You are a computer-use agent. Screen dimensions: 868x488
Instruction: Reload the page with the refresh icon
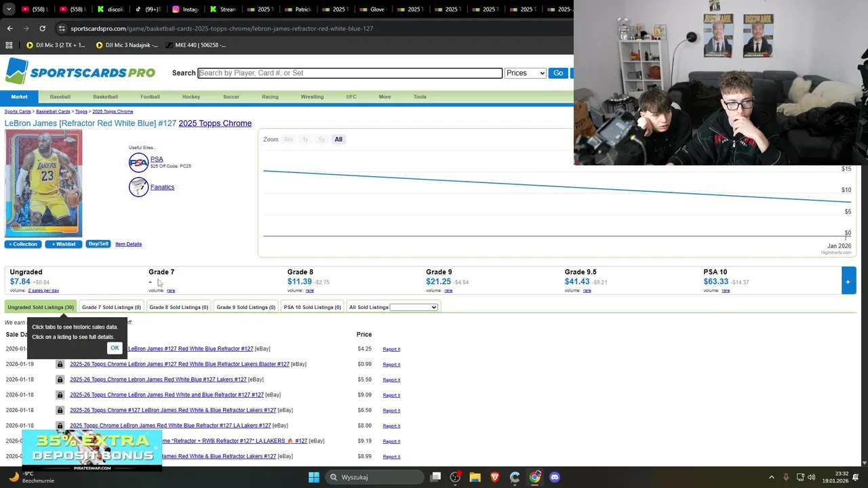42,28
